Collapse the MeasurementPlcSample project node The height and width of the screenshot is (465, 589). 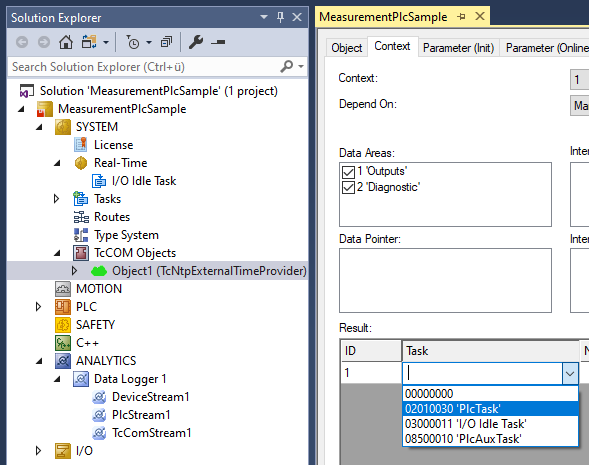(21, 109)
